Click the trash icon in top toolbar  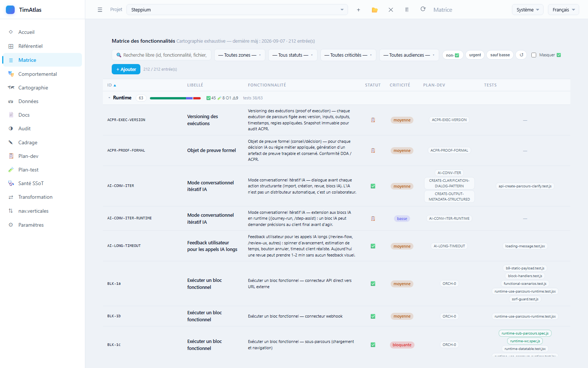(x=407, y=10)
